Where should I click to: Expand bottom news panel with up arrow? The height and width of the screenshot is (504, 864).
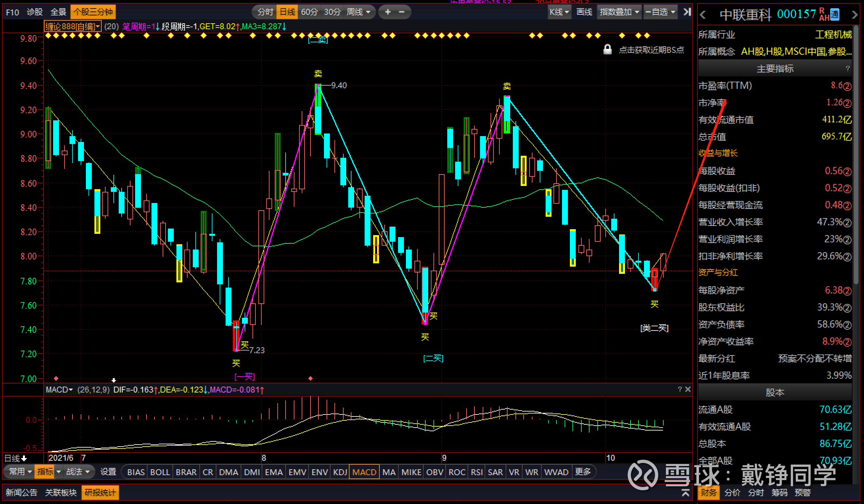pyautogui.click(x=685, y=493)
